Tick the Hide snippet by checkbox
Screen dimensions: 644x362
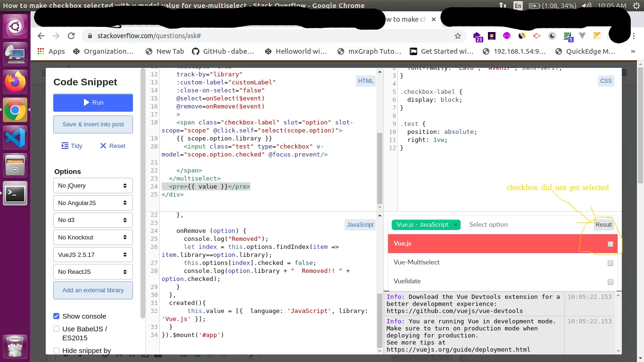[57, 351]
